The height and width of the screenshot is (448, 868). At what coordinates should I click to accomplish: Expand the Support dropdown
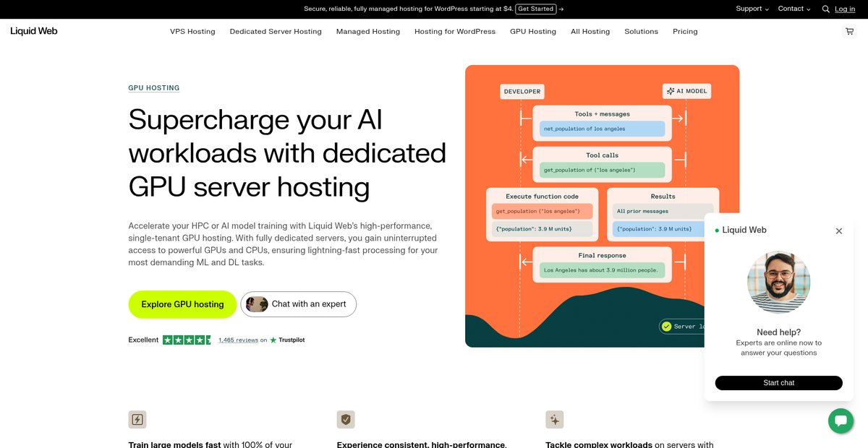coord(752,9)
